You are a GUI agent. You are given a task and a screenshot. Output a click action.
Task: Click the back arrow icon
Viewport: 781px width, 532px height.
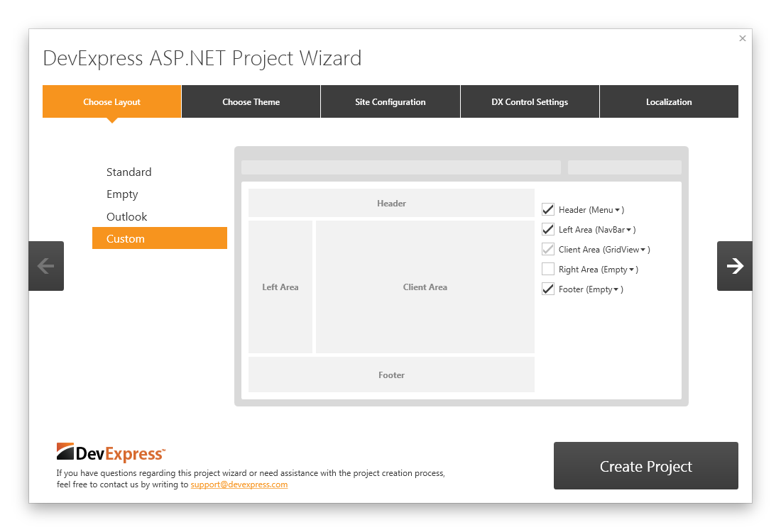pos(46,266)
